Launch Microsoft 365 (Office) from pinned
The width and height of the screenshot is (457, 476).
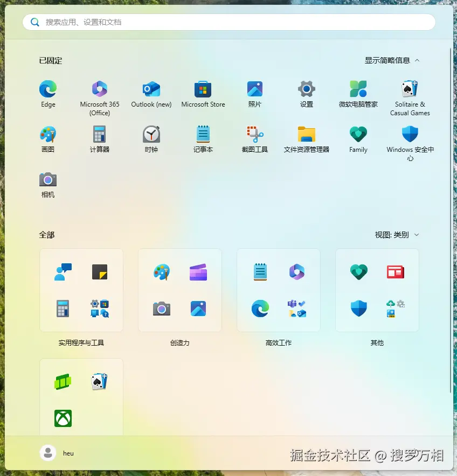pyautogui.click(x=100, y=98)
